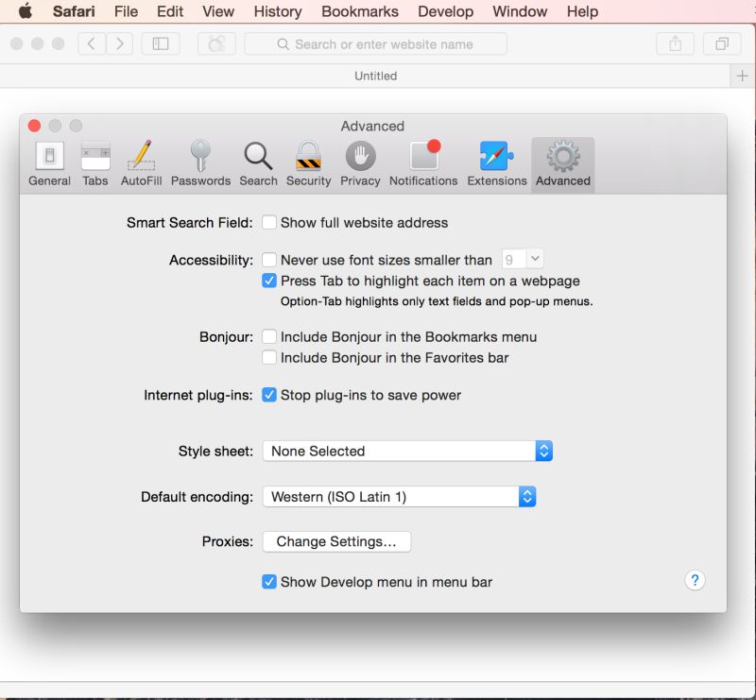Click Change Settings for Proxies
Screen dimensions: 756x700
click(335, 541)
